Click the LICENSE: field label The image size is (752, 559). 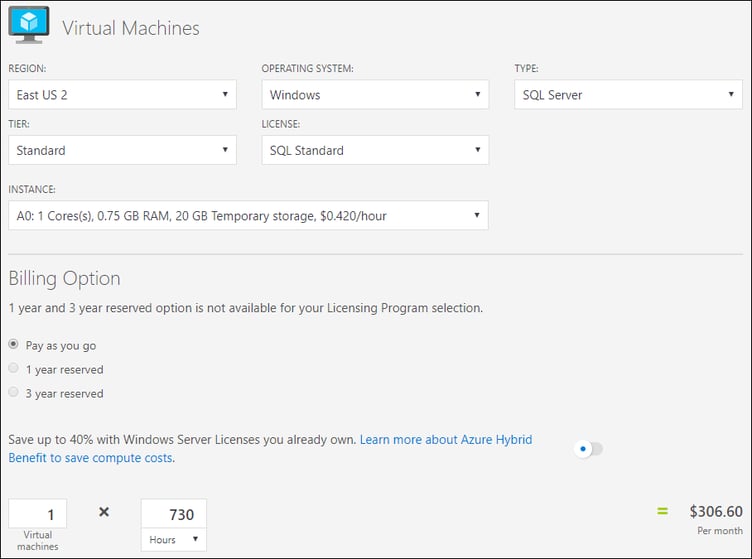coord(281,124)
